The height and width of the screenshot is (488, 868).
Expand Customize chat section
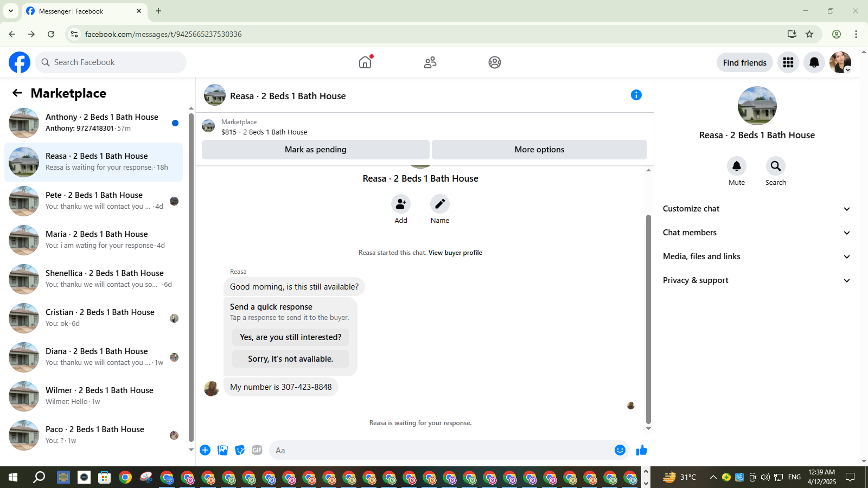(757, 209)
